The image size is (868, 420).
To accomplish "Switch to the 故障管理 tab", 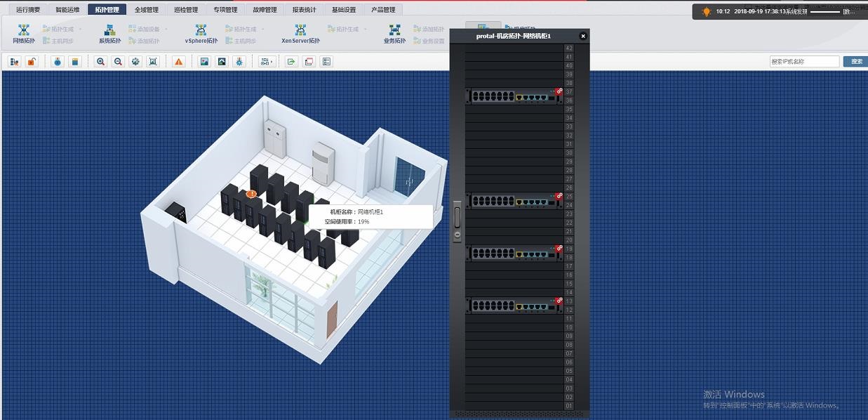I will pos(265,10).
